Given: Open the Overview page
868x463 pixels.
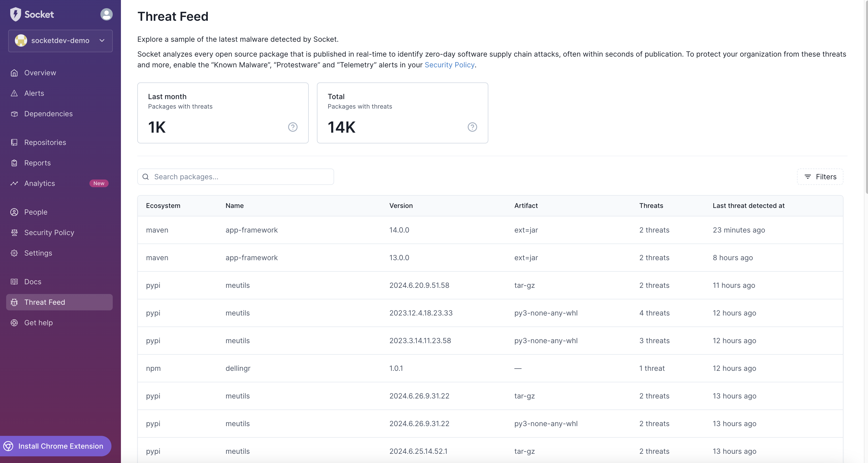Looking at the screenshot, I should click(x=59, y=73).
